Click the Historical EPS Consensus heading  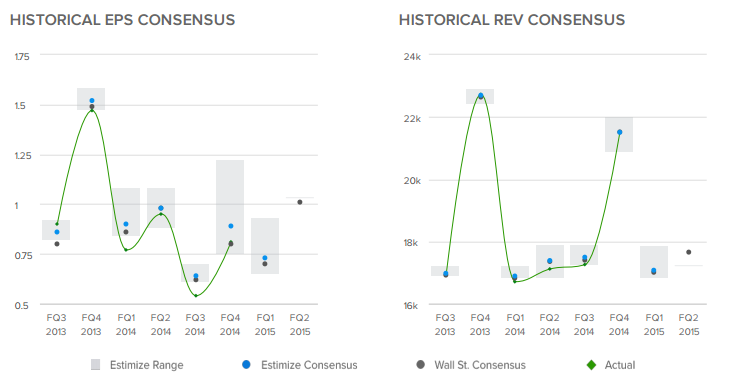122,20
